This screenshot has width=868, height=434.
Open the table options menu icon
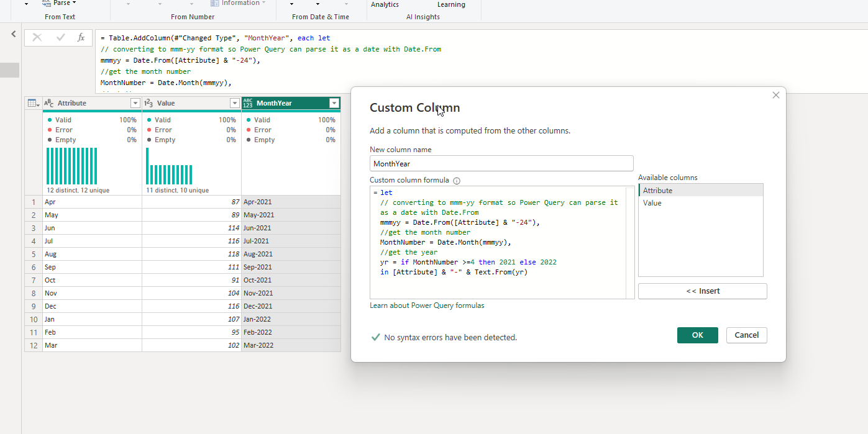pyautogui.click(x=33, y=103)
